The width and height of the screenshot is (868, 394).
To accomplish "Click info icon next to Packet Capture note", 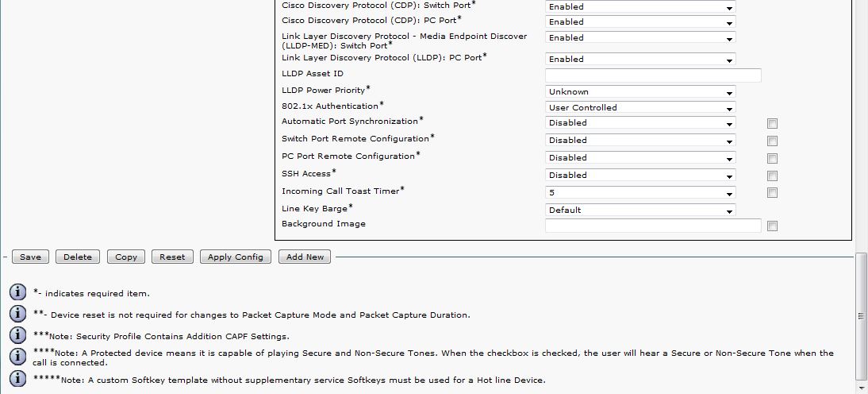I will 17,314.
